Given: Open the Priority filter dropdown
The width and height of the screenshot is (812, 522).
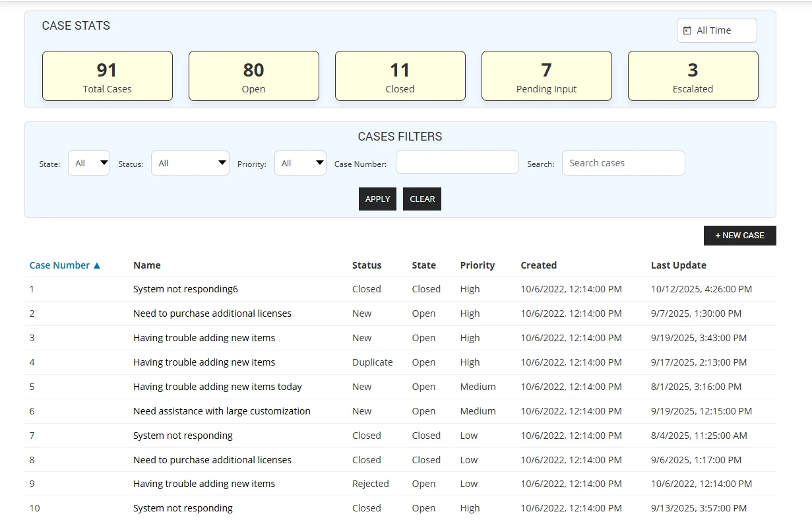Looking at the screenshot, I should point(300,162).
